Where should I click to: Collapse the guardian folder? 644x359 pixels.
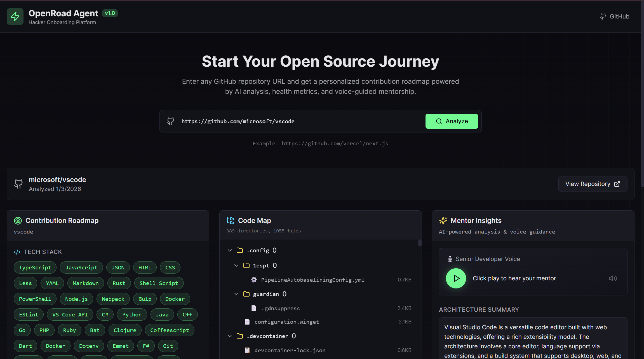click(236, 294)
